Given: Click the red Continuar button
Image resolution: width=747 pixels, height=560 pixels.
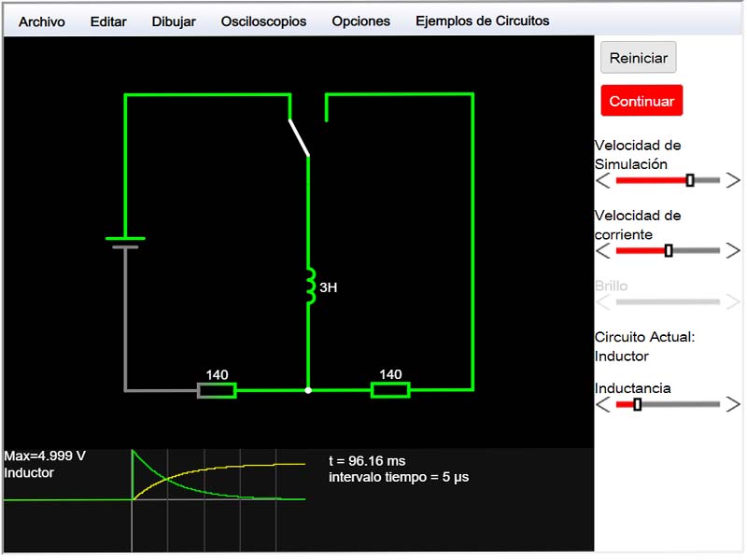Looking at the screenshot, I should (642, 101).
